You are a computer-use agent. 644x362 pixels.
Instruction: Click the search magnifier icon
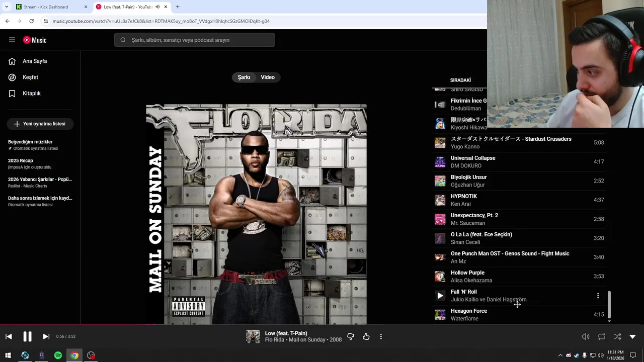pyautogui.click(x=123, y=40)
